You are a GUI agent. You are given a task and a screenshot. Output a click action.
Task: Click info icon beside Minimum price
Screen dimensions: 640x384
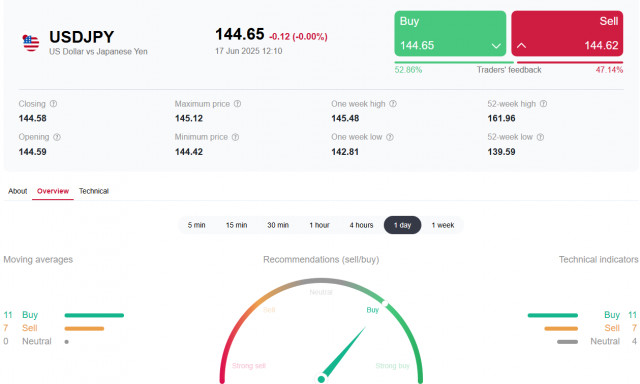(235, 137)
